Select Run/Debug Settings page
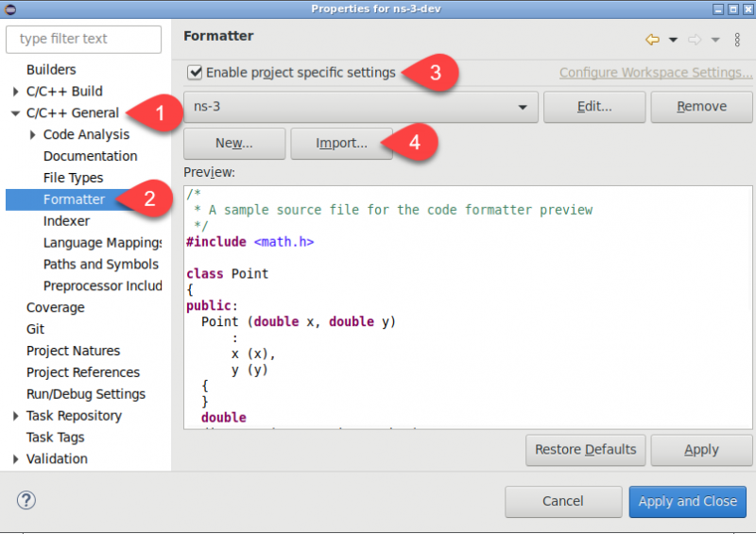Image resolution: width=756 pixels, height=534 pixels. 86,394
